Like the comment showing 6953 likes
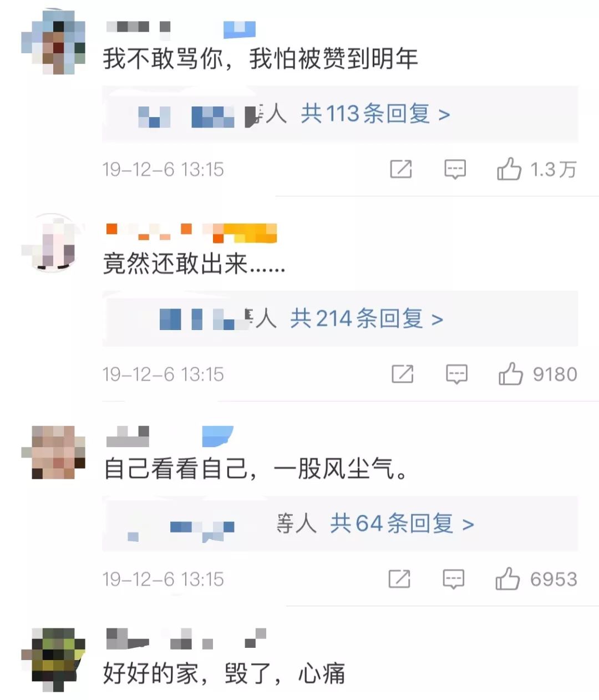Viewport: 599px width, 700px height. pyautogui.click(x=507, y=579)
